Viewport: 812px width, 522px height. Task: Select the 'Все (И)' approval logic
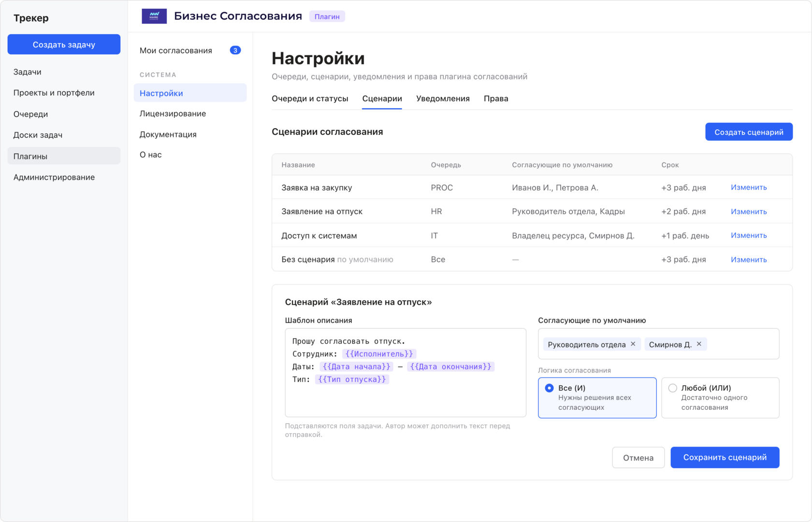pyautogui.click(x=597, y=398)
